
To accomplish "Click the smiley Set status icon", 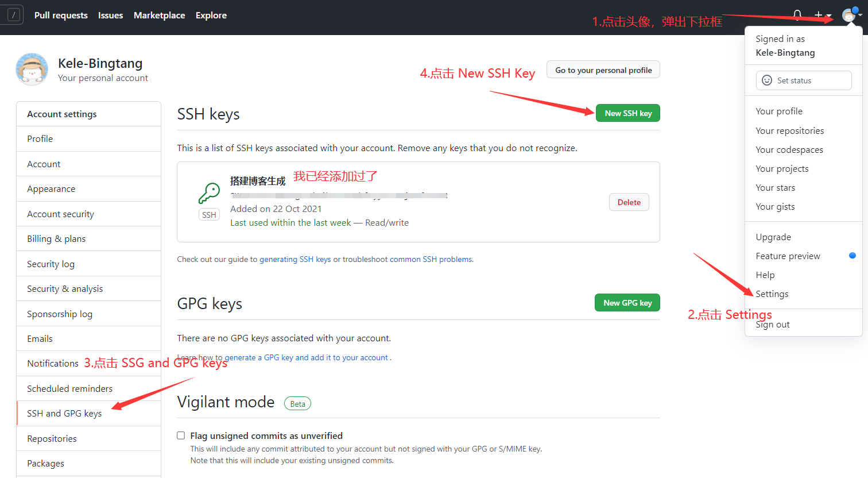I will pyautogui.click(x=767, y=80).
